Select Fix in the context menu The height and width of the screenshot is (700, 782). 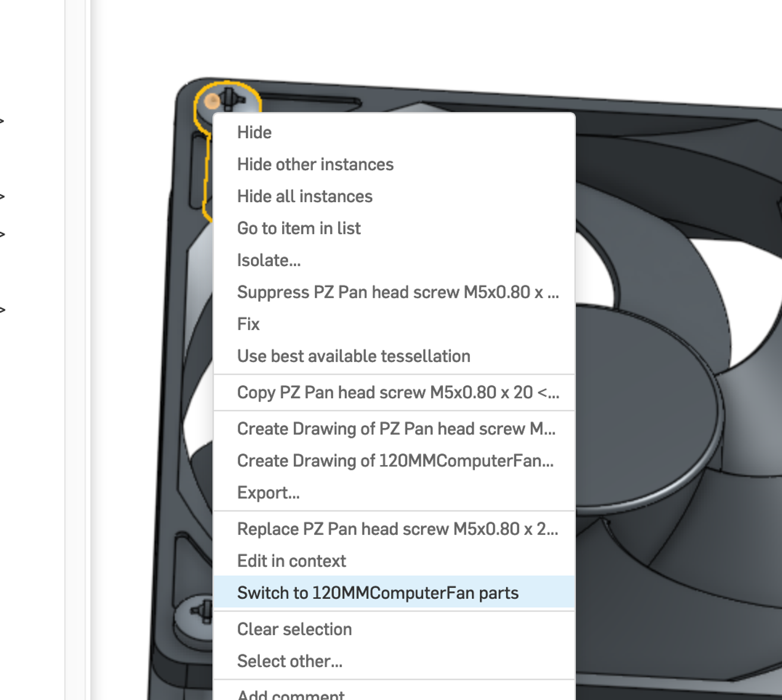coord(394,324)
